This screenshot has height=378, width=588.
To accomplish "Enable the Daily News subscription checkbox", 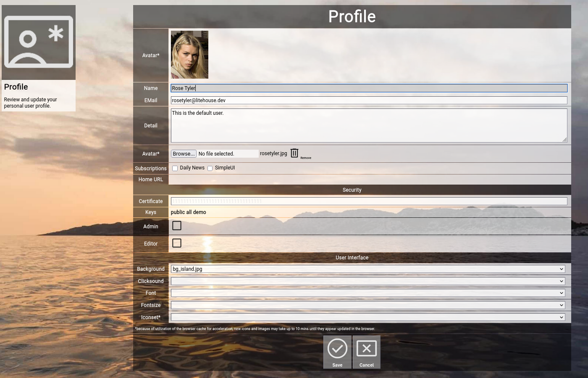I will [x=175, y=168].
